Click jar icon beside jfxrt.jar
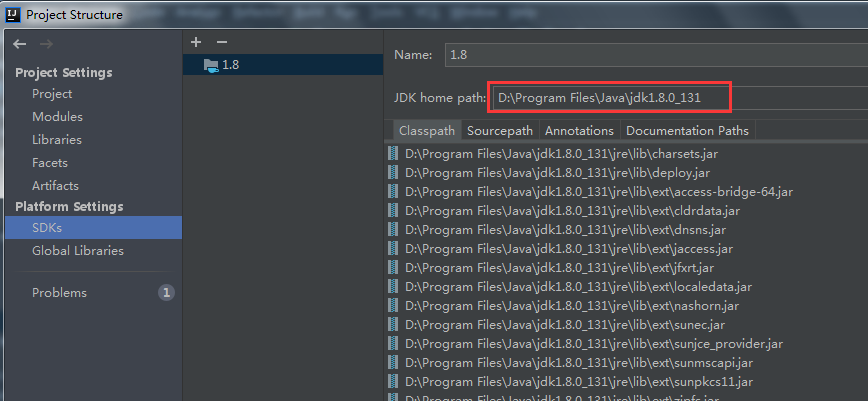This screenshot has height=401, width=868. click(x=393, y=268)
